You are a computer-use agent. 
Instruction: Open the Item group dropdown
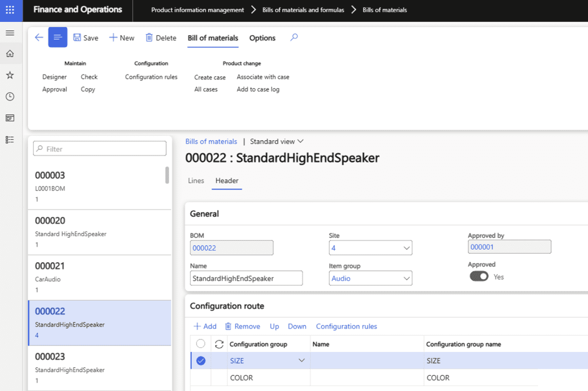[x=406, y=278]
